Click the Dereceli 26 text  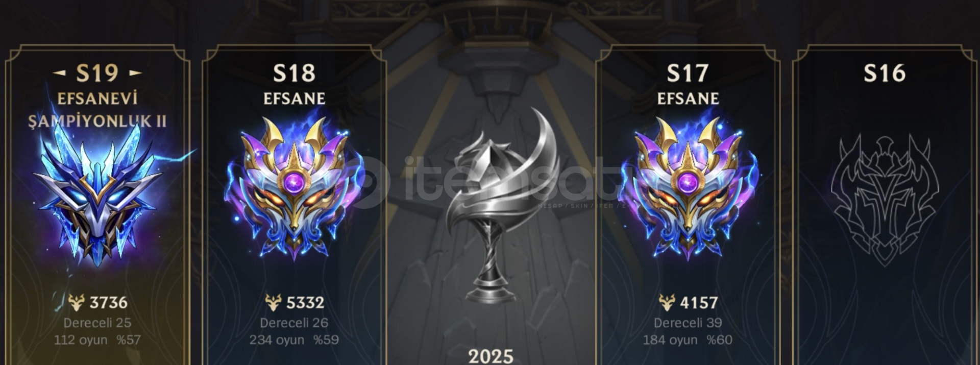click(x=294, y=323)
